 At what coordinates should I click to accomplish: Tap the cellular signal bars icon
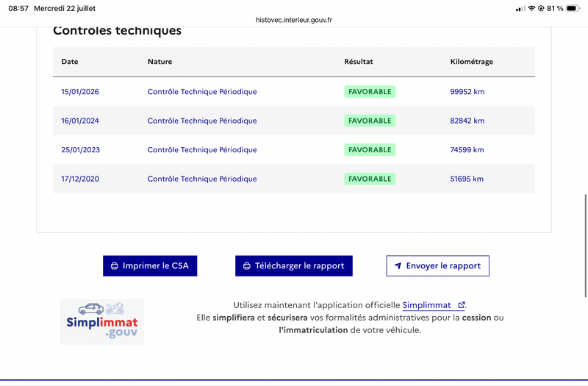click(x=520, y=9)
